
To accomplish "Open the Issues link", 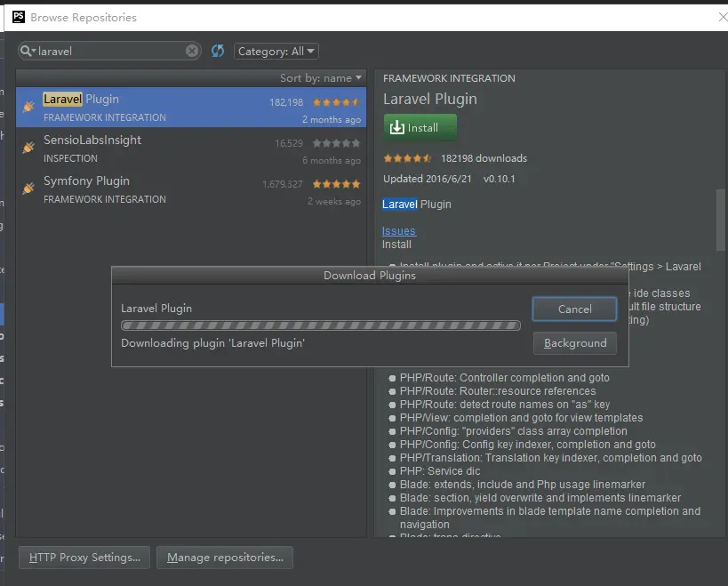I will coord(399,231).
